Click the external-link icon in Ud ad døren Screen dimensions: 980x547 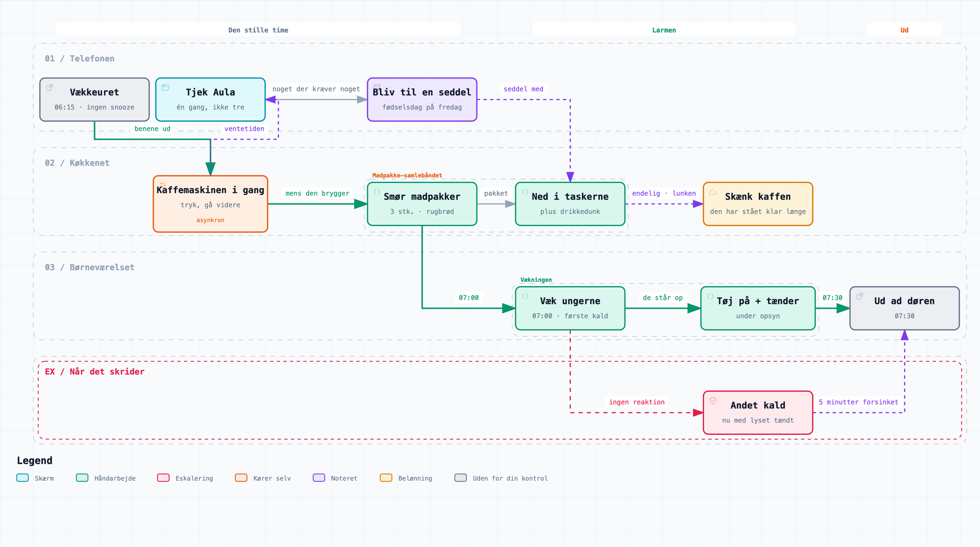tap(859, 297)
